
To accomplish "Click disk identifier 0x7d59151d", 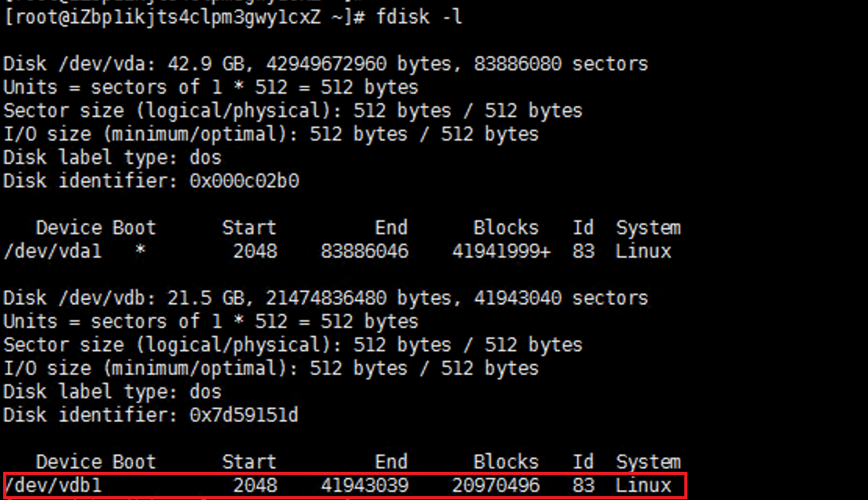I will [x=244, y=416].
